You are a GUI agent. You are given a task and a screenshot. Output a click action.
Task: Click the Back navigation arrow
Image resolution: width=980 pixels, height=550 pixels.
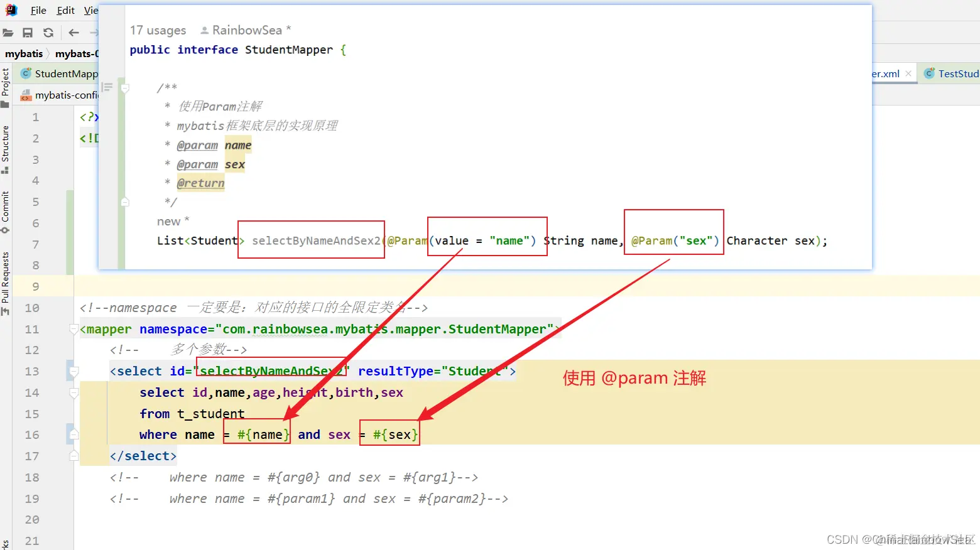(x=73, y=33)
